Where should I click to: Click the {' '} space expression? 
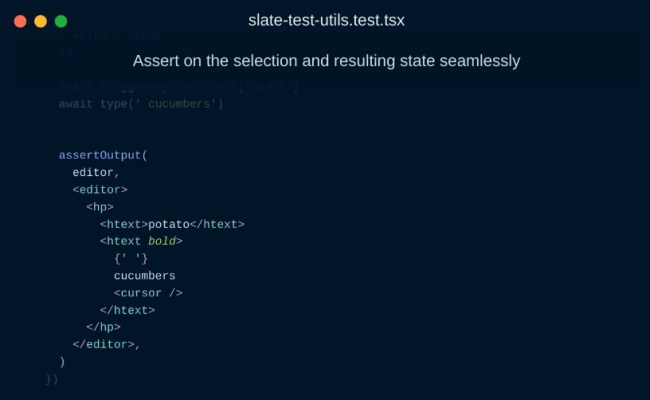[x=131, y=258]
